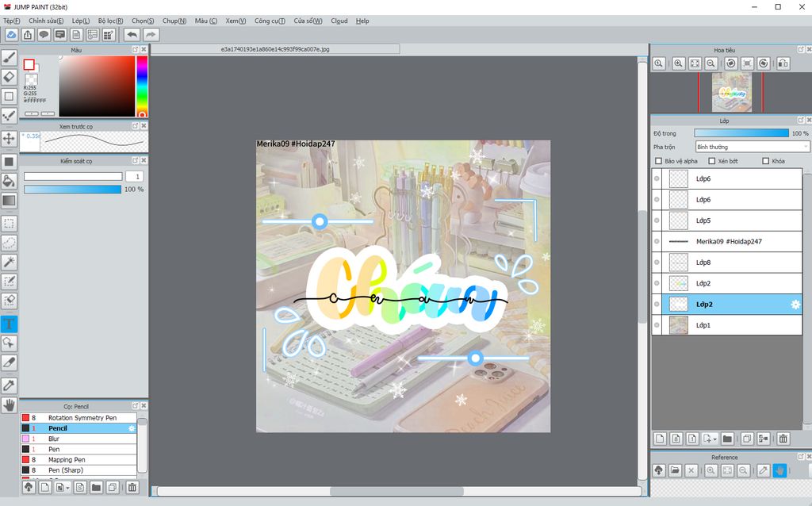Open settings gear for the Pencil brush

pyautogui.click(x=132, y=428)
